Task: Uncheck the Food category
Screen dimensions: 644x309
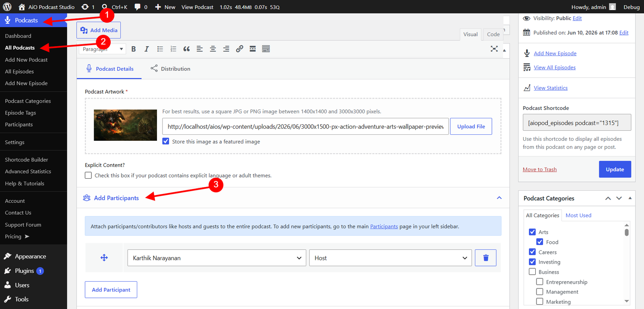Action: tap(540, 242)
